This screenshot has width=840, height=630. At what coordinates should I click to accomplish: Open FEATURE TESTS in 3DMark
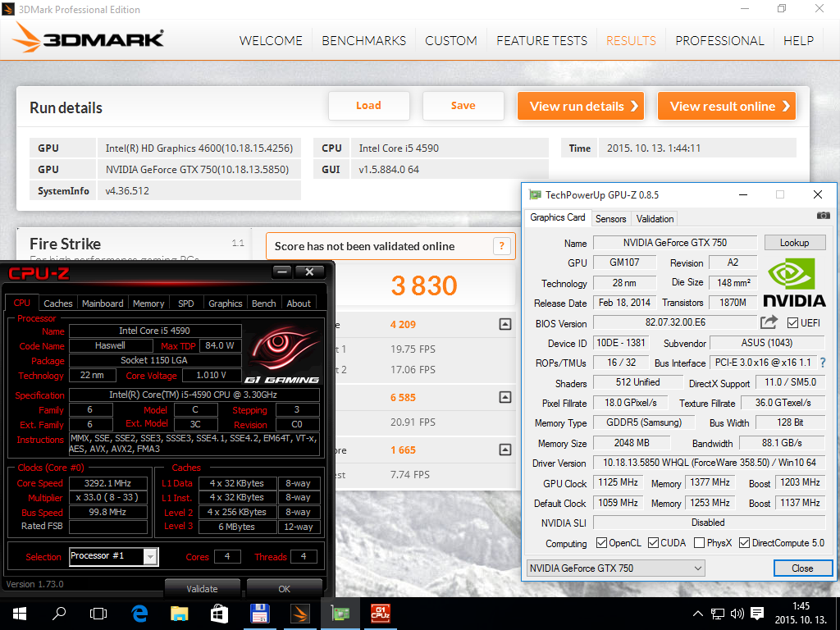pyautogui.click(x=541, y=41)
